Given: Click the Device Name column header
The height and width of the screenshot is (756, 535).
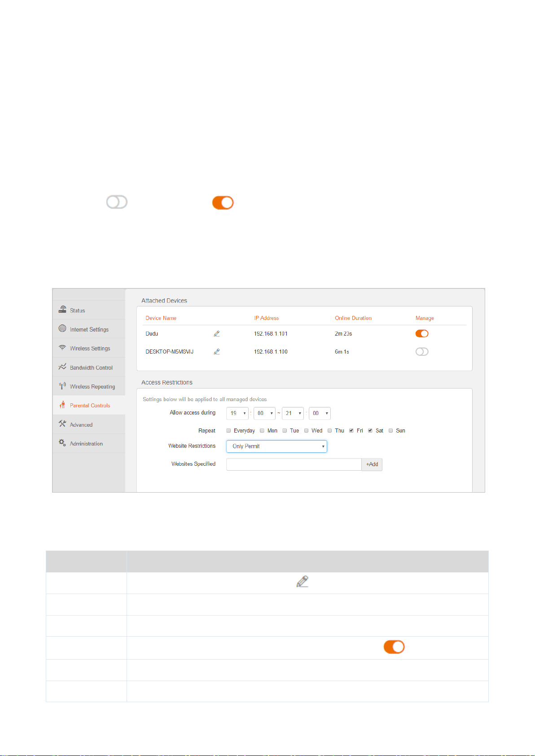Looking at the screenshot, I should point(161,318).
